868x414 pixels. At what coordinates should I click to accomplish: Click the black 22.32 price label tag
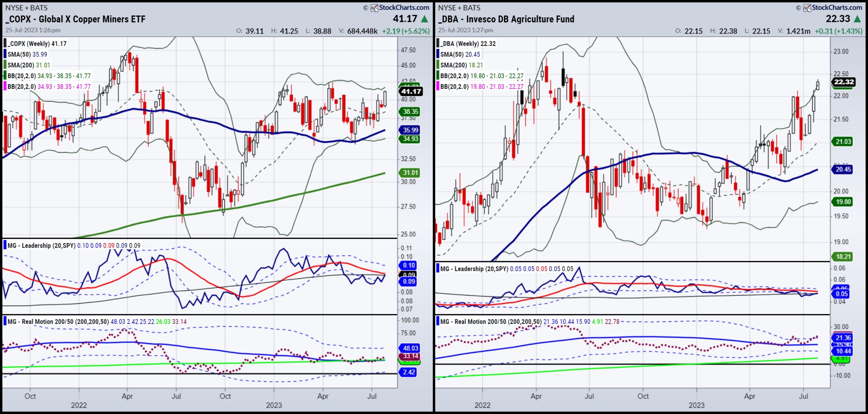click(x=844, y=82)
